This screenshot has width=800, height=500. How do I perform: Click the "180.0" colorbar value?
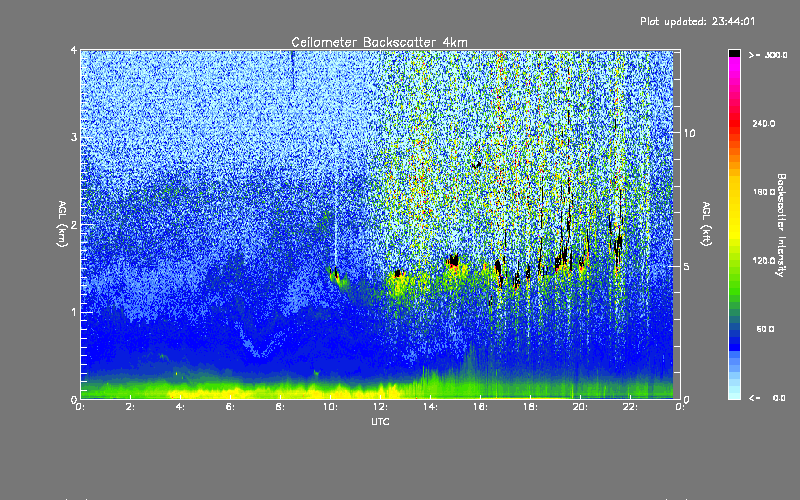tap(764, 192)
